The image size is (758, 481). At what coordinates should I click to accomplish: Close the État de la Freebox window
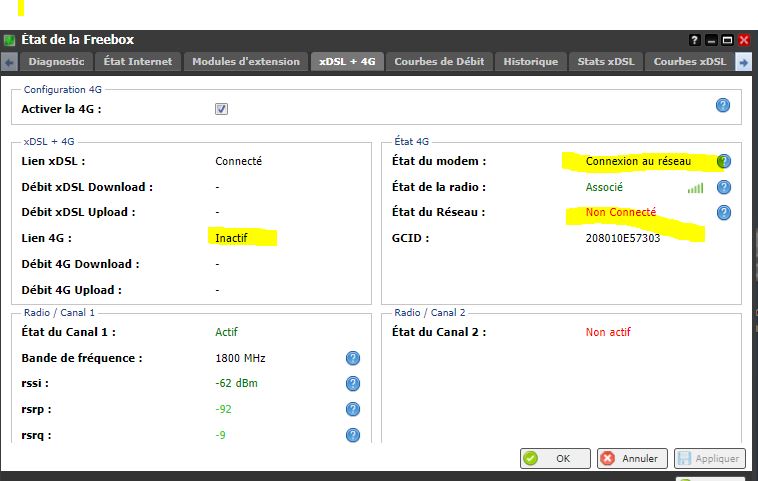point(743,40)
